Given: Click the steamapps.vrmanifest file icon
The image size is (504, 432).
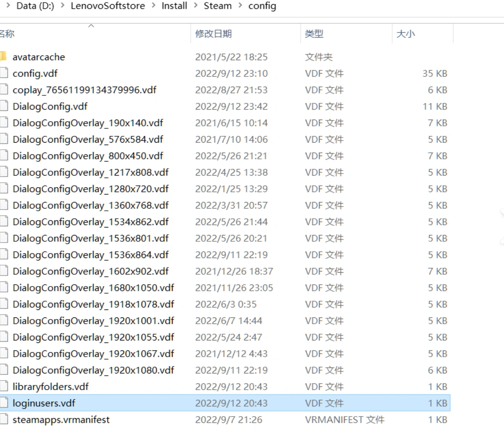Looking at the screenshot, I should point(4,419).
